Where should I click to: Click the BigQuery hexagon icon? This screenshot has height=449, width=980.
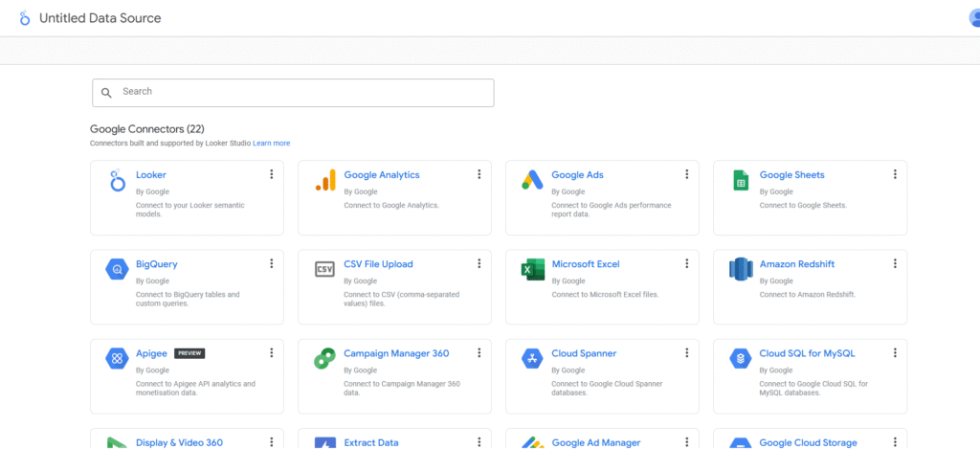pyautogui.click(x=116, y=270)
